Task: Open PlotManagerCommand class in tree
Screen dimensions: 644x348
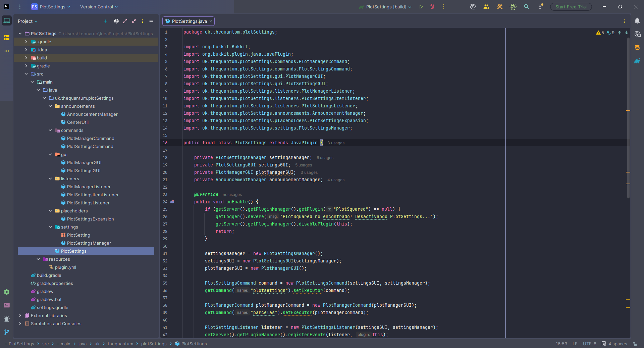Action: [x=91, y=138]
